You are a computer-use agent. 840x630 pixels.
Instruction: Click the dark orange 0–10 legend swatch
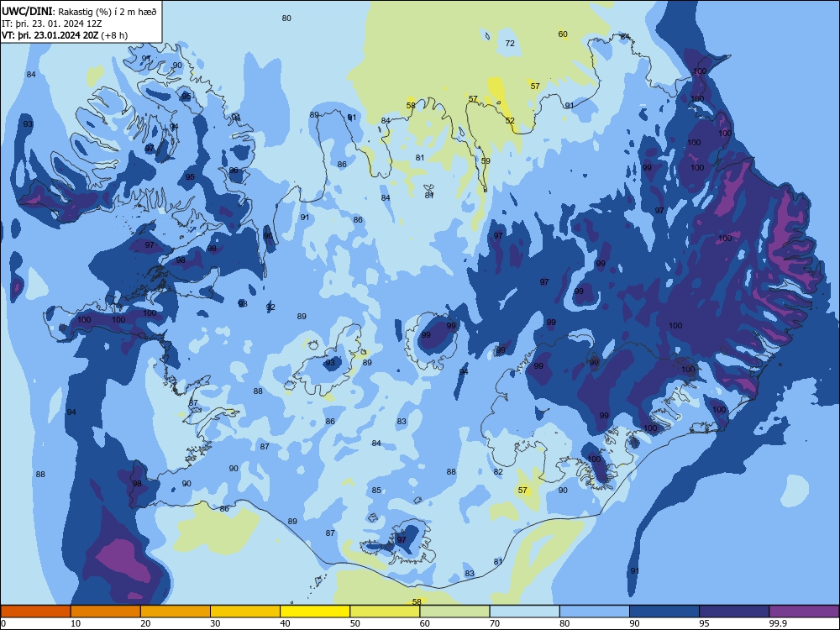point(35,612)
